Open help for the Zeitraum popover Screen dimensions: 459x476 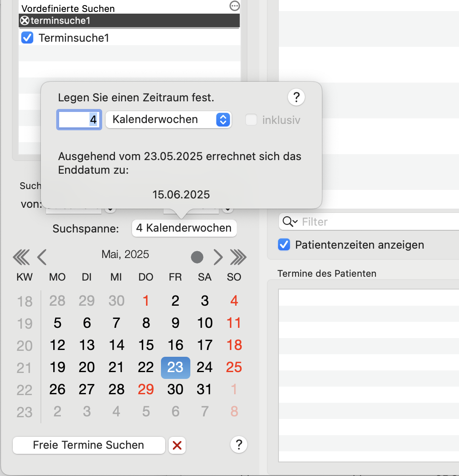click(296, 97)
